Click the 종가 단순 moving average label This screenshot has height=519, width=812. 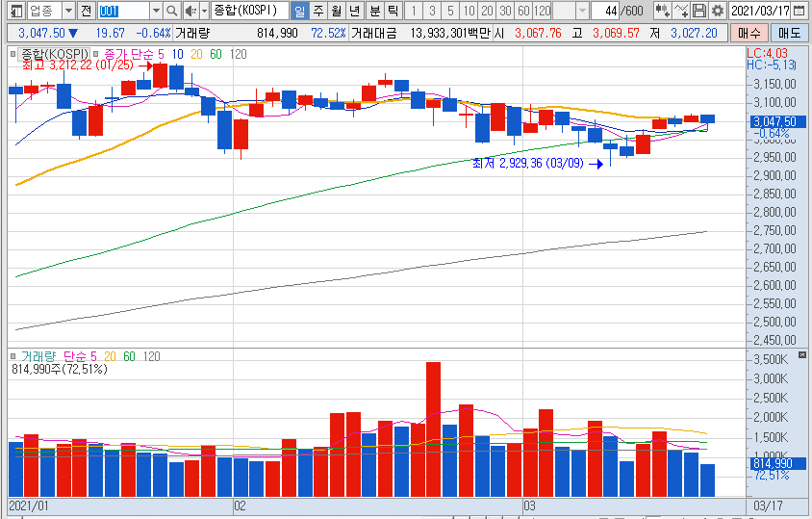[x=128, y=54]
